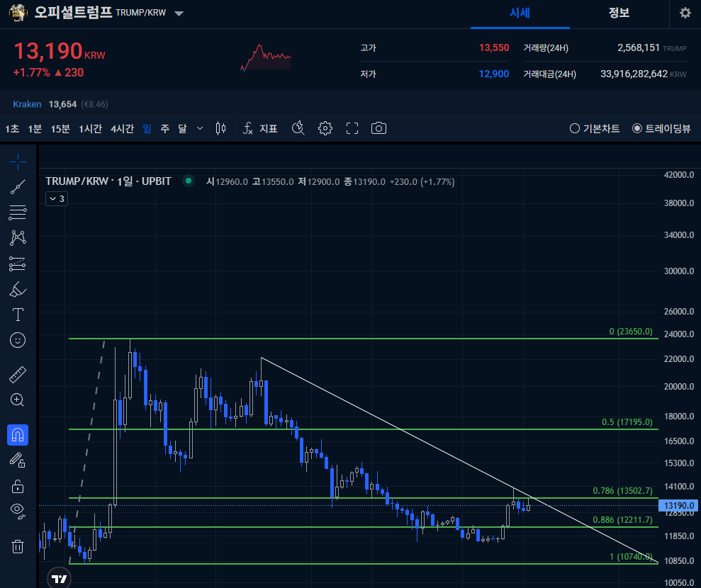Select the 0.786 (13502.7) Fibonacci label
Viewport: 701px width, 588px height.
point(622,491)
